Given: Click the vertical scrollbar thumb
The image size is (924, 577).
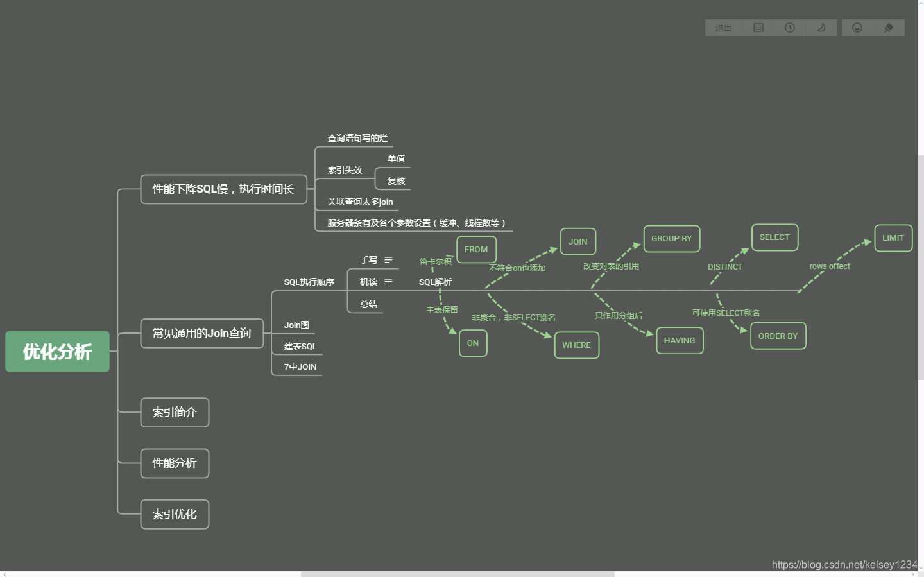Looking at the screenshot, I should 921,267.
